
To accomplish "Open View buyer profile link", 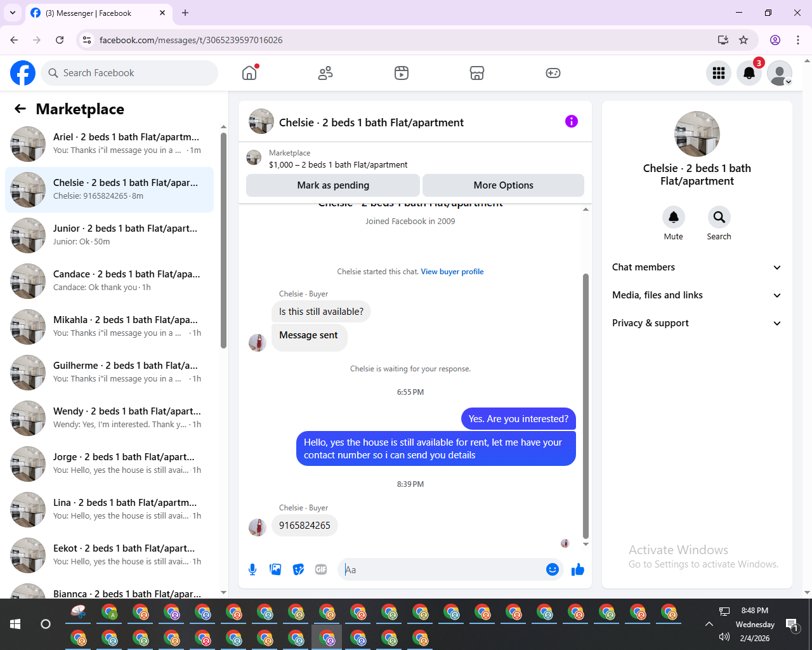I will tap(452, 272).
